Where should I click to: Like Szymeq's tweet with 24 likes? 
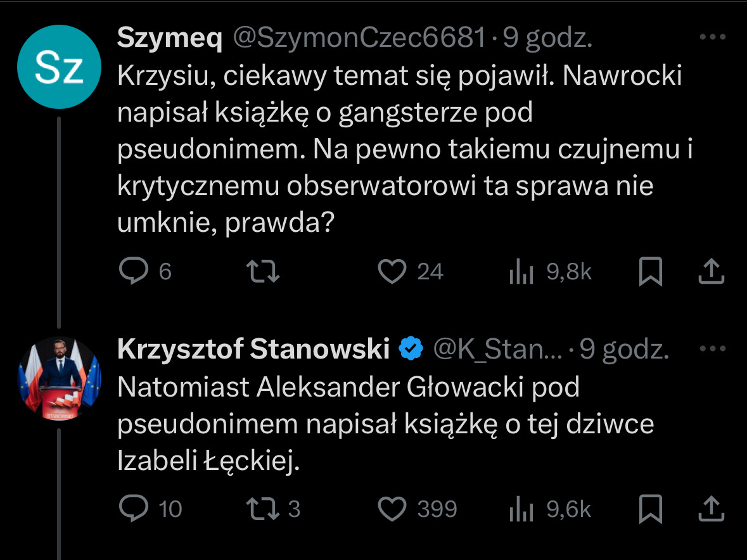pos(392,272)
